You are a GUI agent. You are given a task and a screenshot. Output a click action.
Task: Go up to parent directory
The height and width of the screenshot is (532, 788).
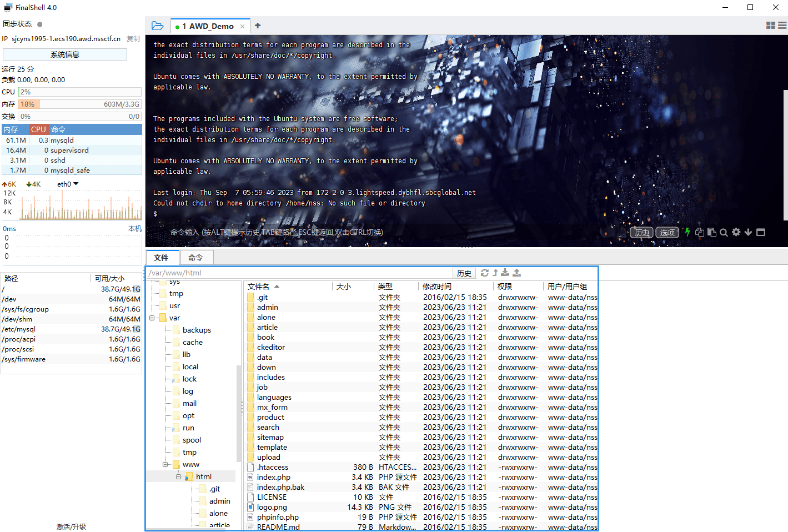[495, 273]
